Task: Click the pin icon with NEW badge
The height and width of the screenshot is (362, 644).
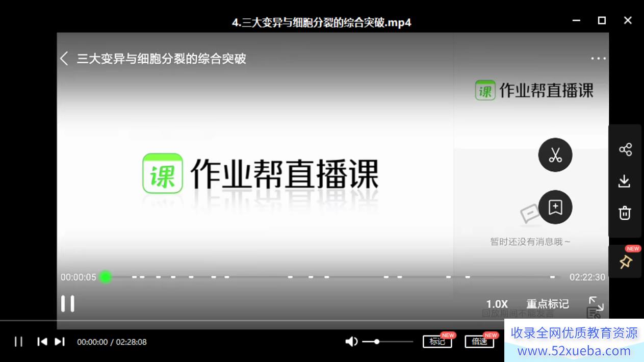Action: click(626, 262)
